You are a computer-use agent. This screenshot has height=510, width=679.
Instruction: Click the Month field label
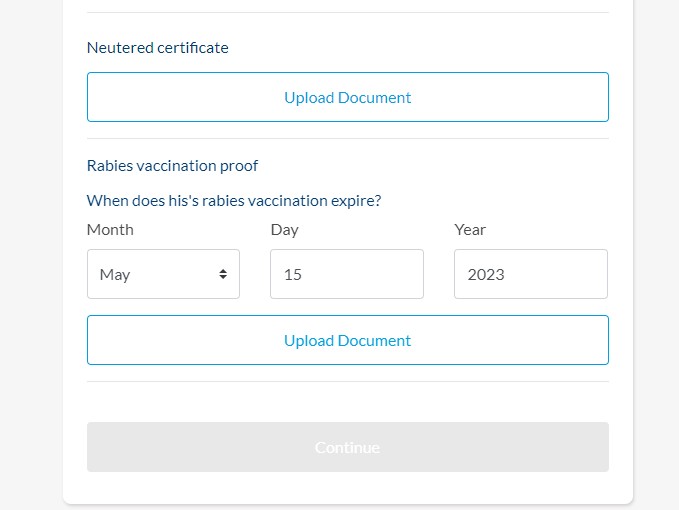pos(110,229)
